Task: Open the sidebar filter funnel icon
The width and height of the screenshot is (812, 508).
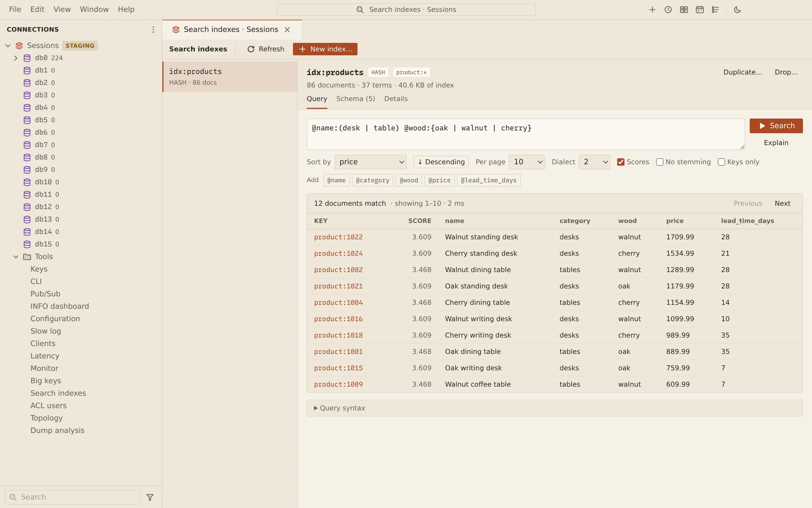Action: (x=150, y=497)
